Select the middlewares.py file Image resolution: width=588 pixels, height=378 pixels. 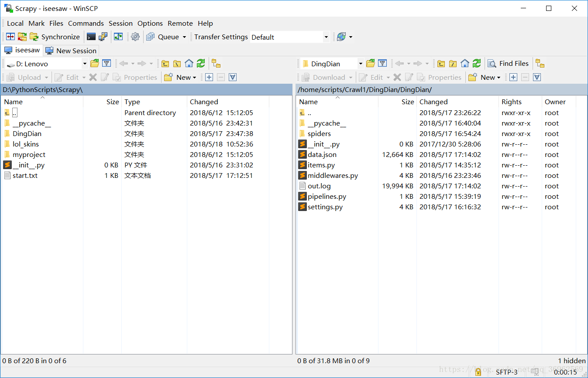(x=333, y=176)
